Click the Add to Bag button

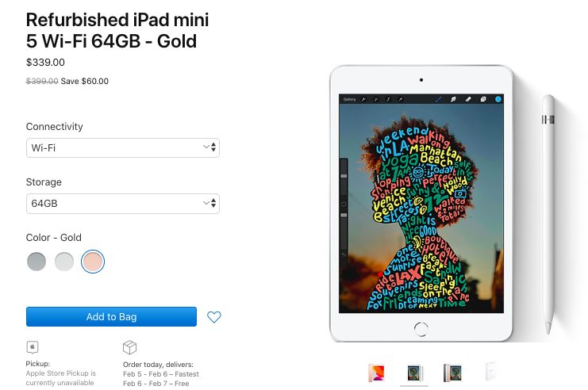tap(111, 316)
